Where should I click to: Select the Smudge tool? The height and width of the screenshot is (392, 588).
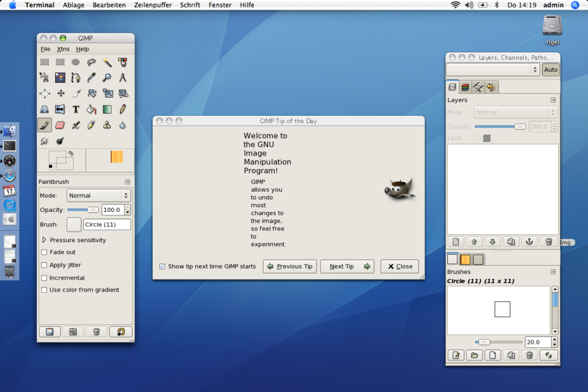click(44, 141)
